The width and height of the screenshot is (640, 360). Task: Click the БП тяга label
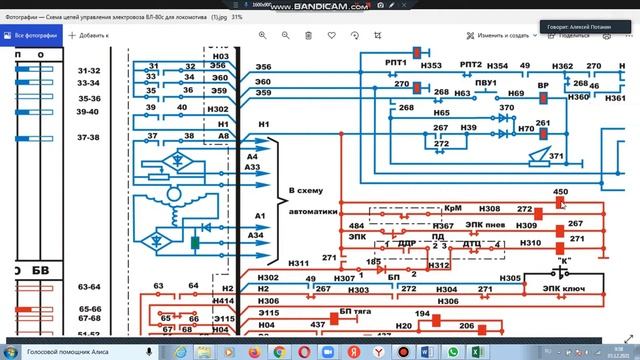point(355,311)
